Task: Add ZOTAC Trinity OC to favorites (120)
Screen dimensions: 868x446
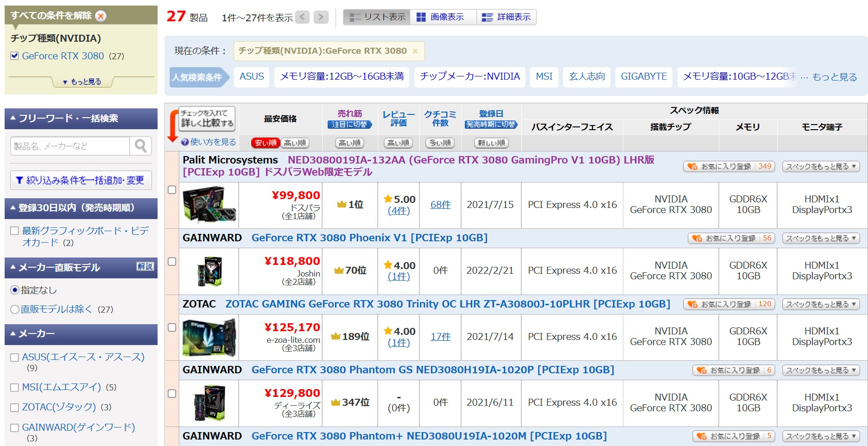Action: pos(729,304)
